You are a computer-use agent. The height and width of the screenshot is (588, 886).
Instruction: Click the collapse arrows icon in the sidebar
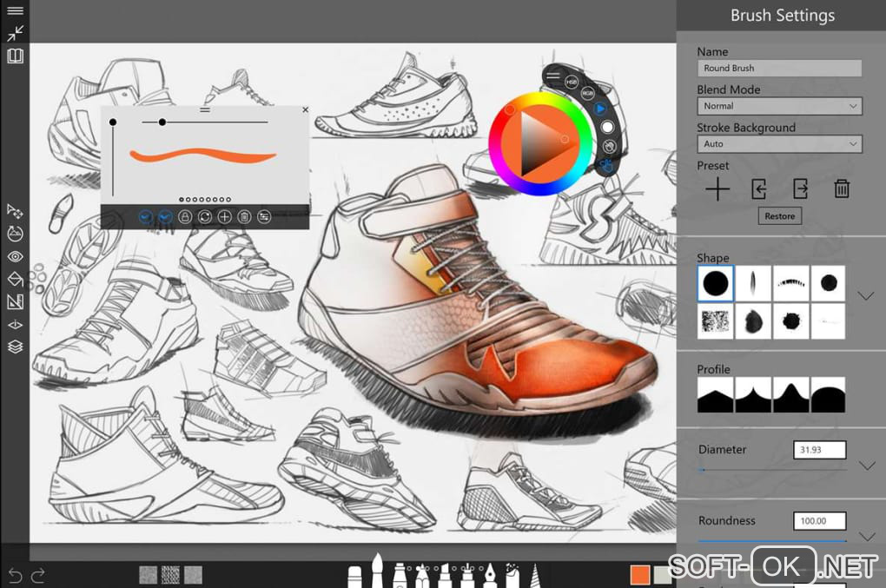click(16, 33)
